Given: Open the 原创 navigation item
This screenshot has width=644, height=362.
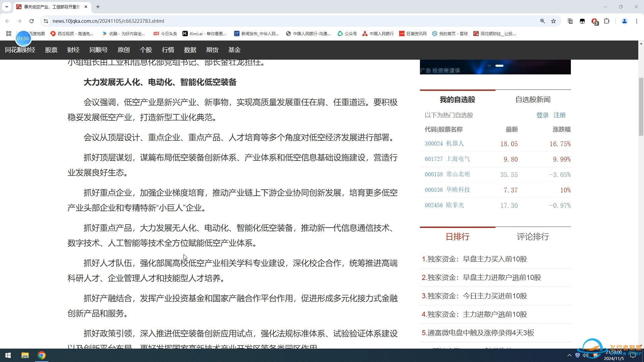Looking at the screenshot, I should tap(124, 50).
